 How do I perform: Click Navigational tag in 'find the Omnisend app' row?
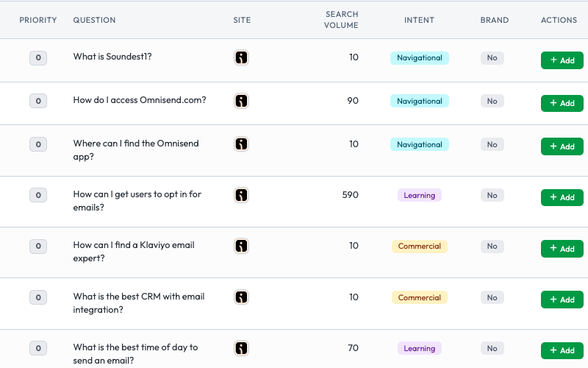tap(420, 144)
